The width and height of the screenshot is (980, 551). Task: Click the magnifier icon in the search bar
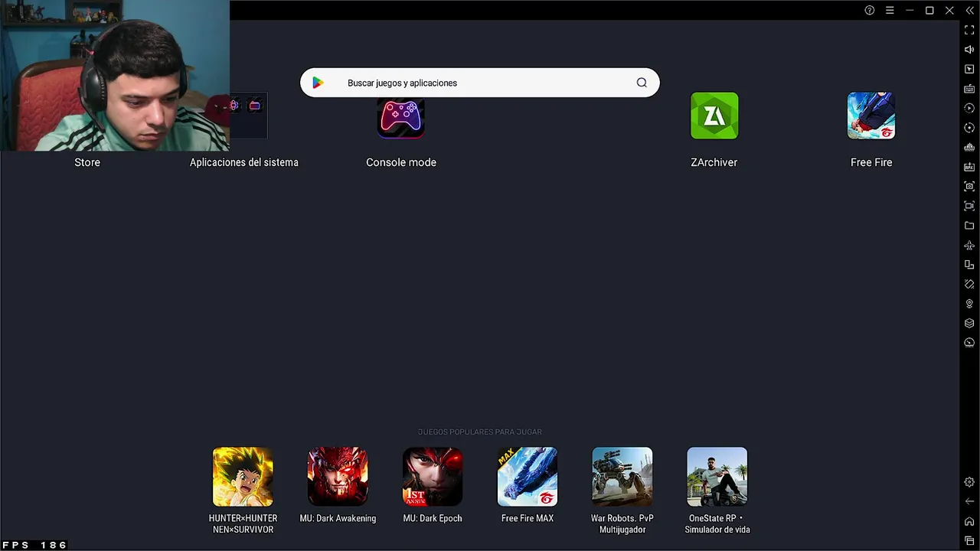[x=642, y=83]
